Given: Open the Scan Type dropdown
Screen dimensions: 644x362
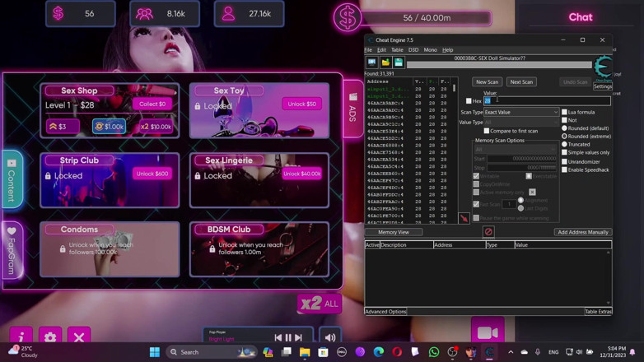Looking at the screenshot, I should click(521, 112).
